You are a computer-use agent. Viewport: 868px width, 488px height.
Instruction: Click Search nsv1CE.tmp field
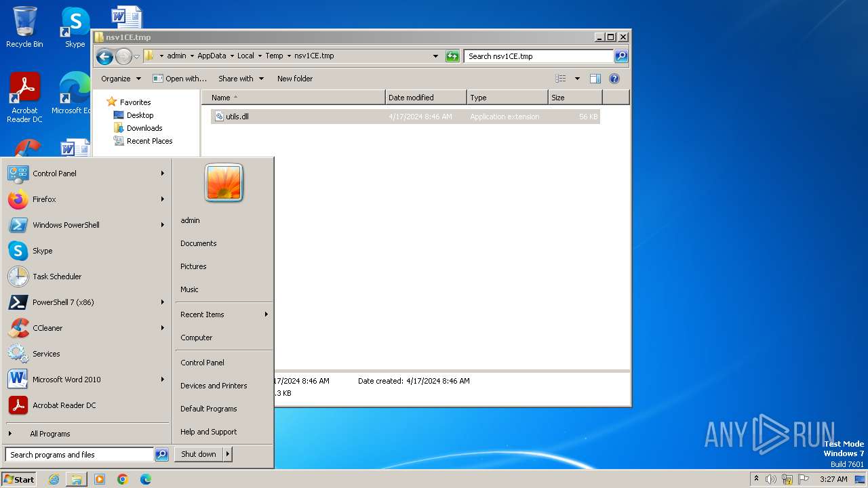point(539,56)
